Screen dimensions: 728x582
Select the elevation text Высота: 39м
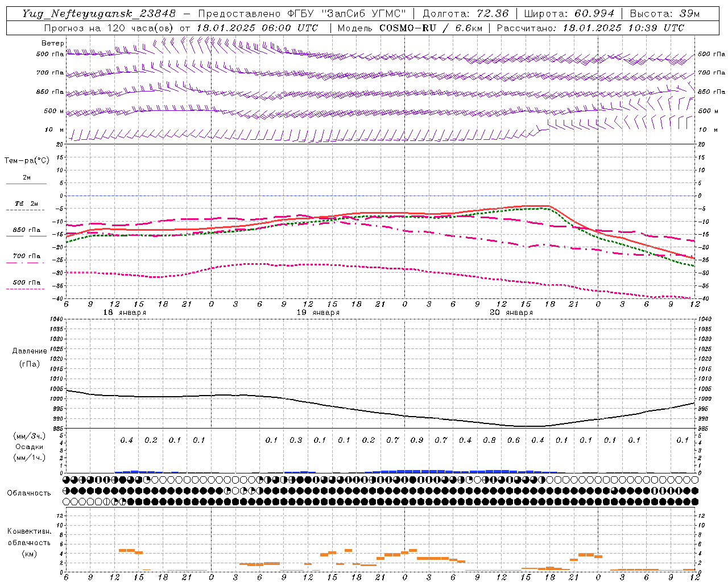coord(665,14)
